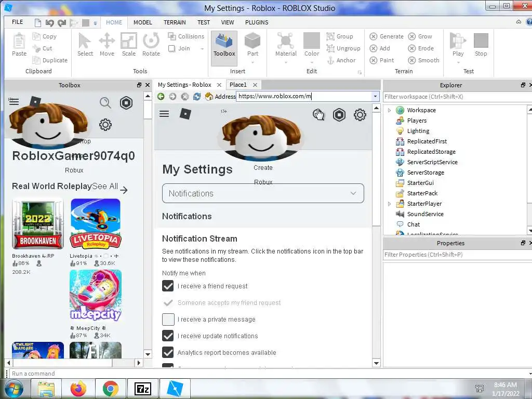Expand the Workspace tree node

[x=390, y=110]
